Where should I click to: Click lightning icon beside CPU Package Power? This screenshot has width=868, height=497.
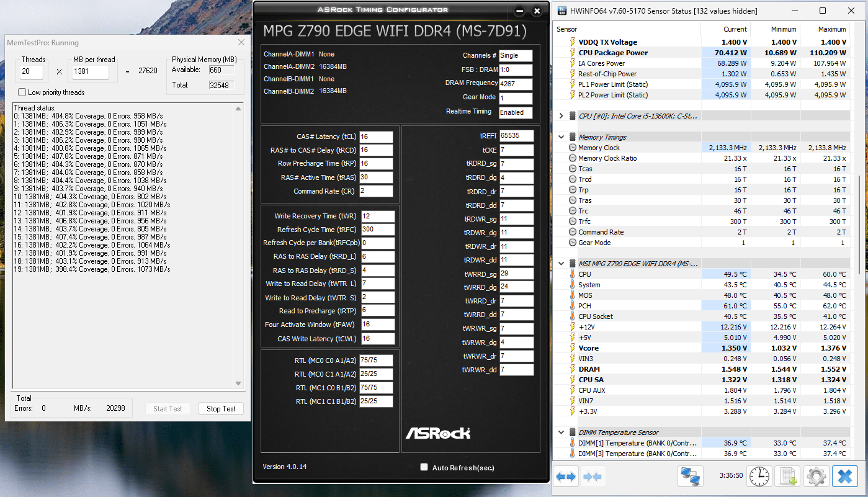572,53
